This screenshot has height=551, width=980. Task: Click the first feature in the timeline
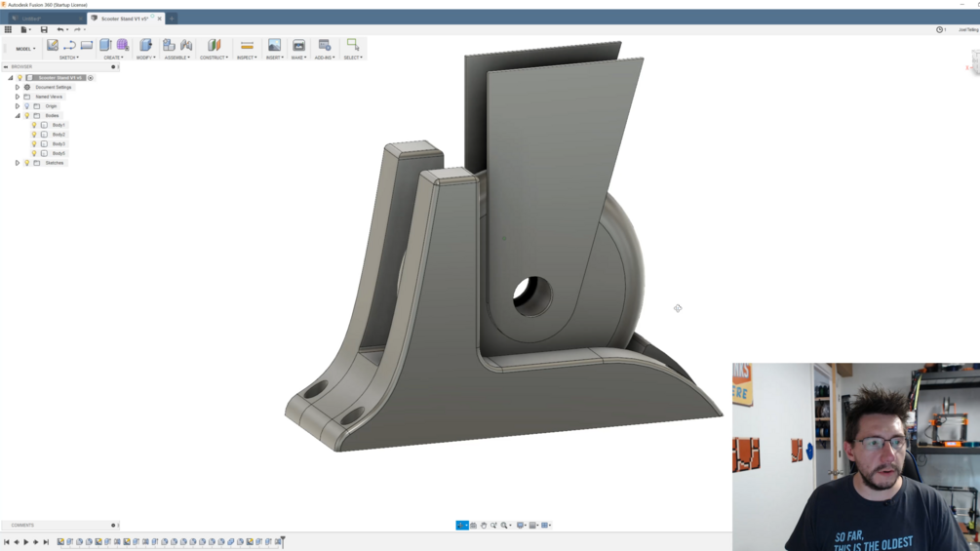click(60, 541)
